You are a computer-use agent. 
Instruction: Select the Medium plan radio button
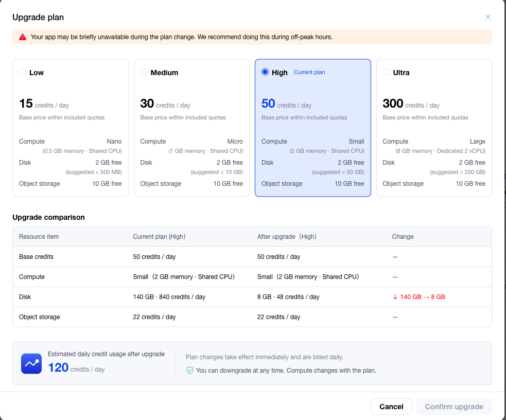point(144,72)
